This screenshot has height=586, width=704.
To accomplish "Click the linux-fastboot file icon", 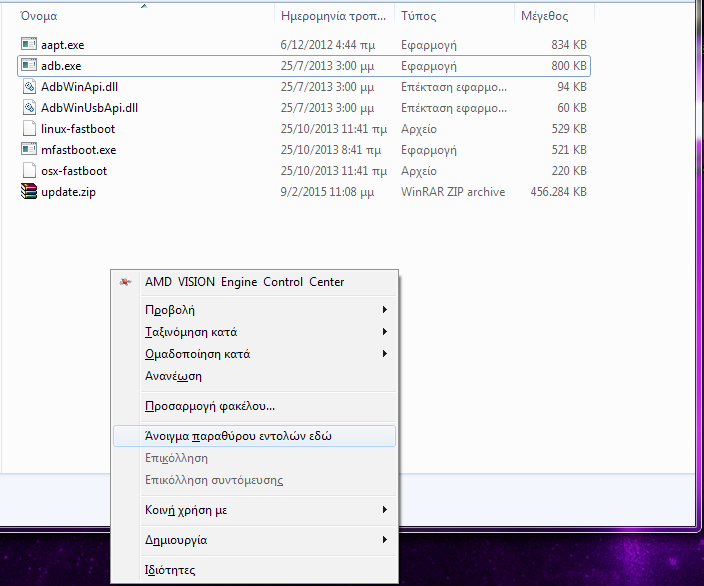I will 29,129.
